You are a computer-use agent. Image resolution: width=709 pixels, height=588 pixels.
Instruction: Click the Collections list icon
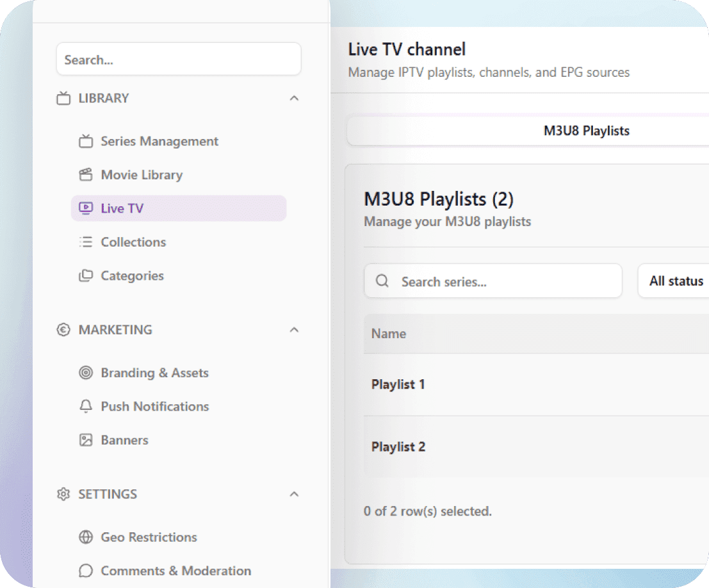pos(86,241)
